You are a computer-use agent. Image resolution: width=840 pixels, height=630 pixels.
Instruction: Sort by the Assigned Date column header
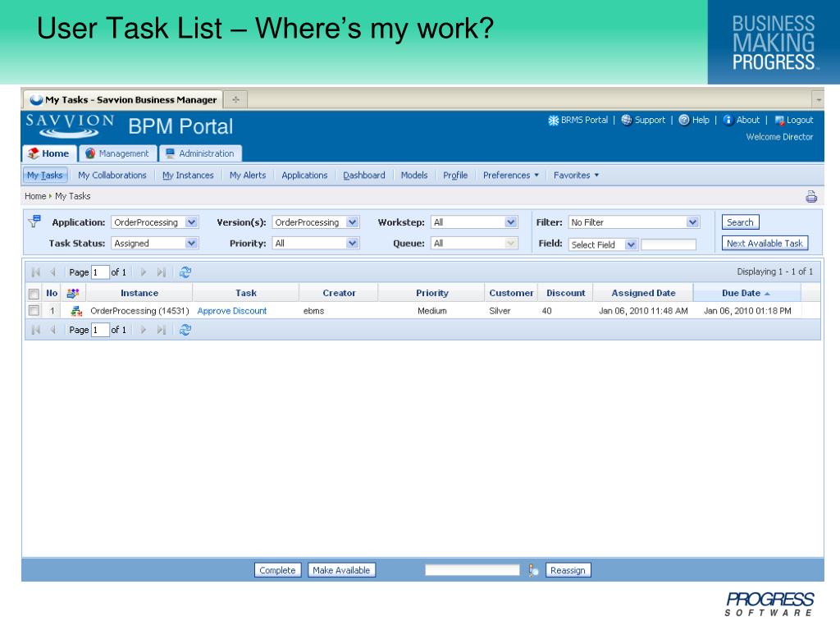coord(643,293)
